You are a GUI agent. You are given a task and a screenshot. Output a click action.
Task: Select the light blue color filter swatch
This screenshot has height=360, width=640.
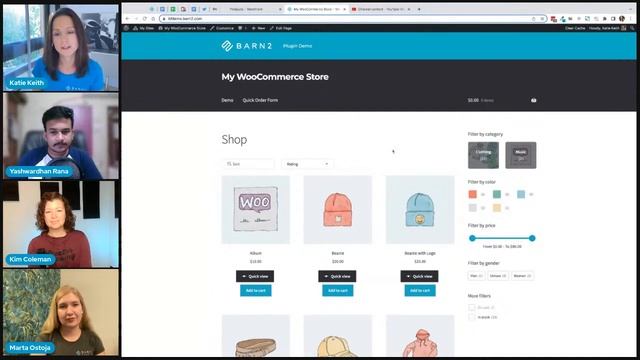[521, 194]
